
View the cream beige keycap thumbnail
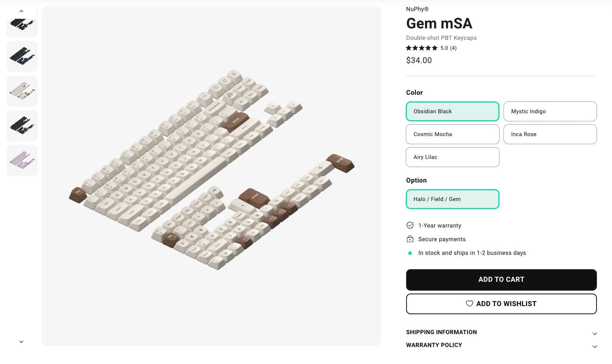pyautogui.click(x=22, y=91)
